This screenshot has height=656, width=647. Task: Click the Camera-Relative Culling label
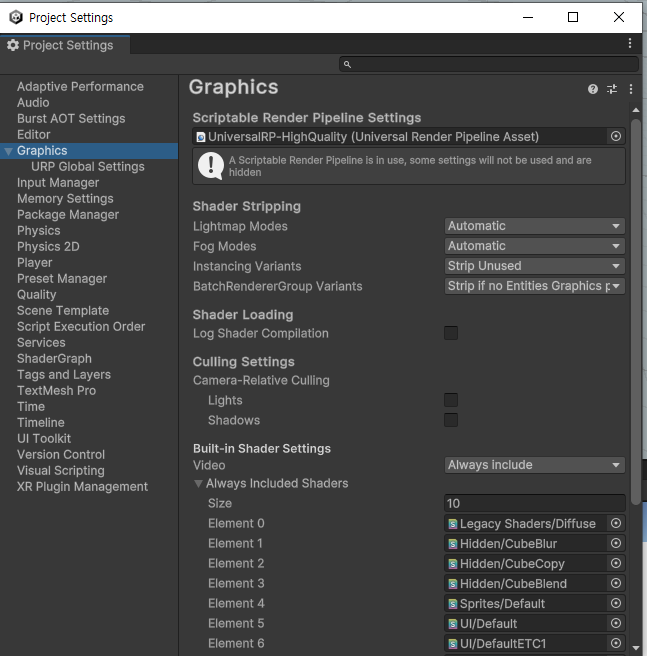[261, 380]
